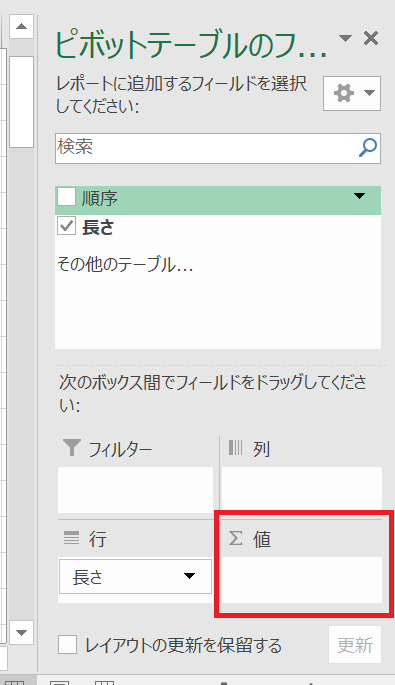Open the tools gear menu
Image resolution: width=395 pixels, height=685 pixels.
click(x=352, y=93)
